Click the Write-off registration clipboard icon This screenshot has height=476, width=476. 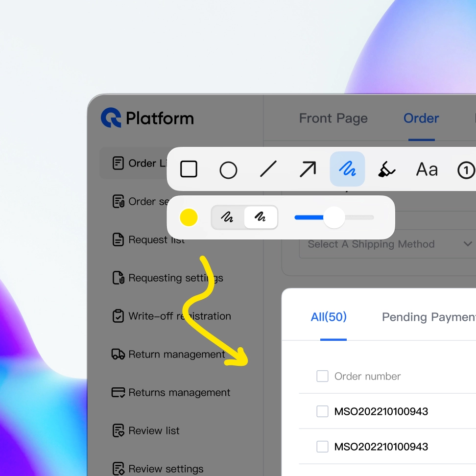click(x=119, y=316)
